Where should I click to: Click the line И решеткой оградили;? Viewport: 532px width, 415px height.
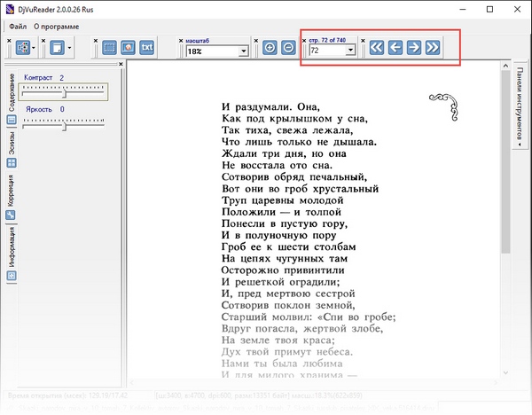(x=280, y=282)
